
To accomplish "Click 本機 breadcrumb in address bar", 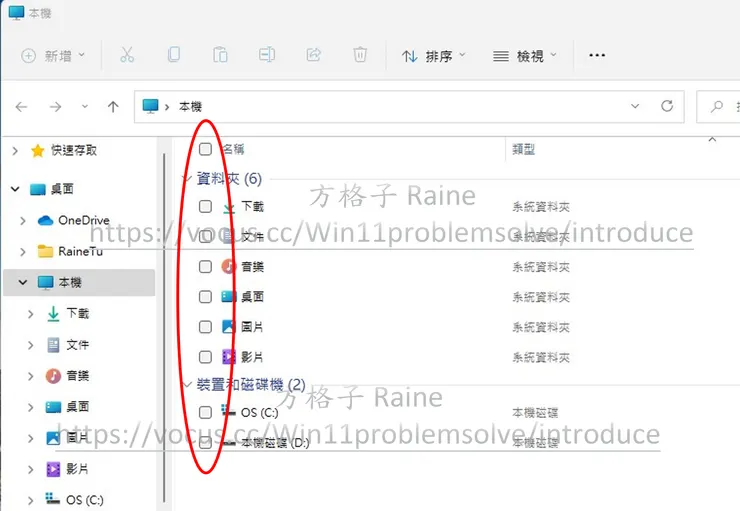I will click(190, 107).
